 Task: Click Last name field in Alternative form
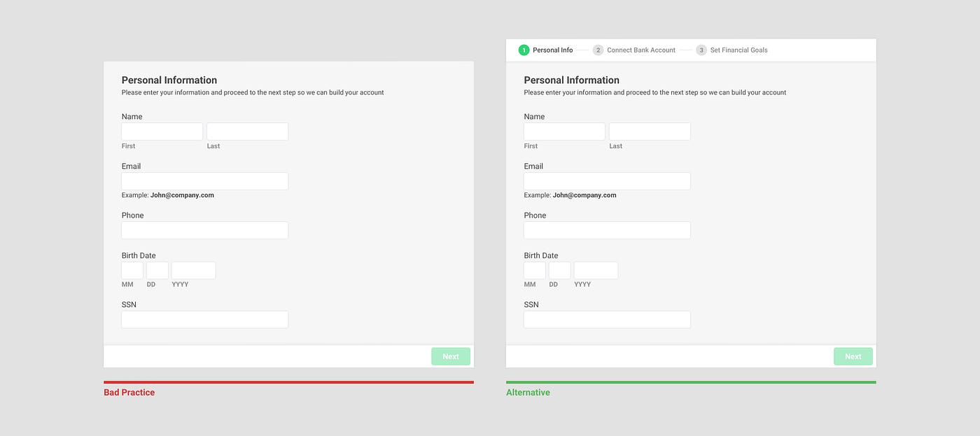click(650, 132)
